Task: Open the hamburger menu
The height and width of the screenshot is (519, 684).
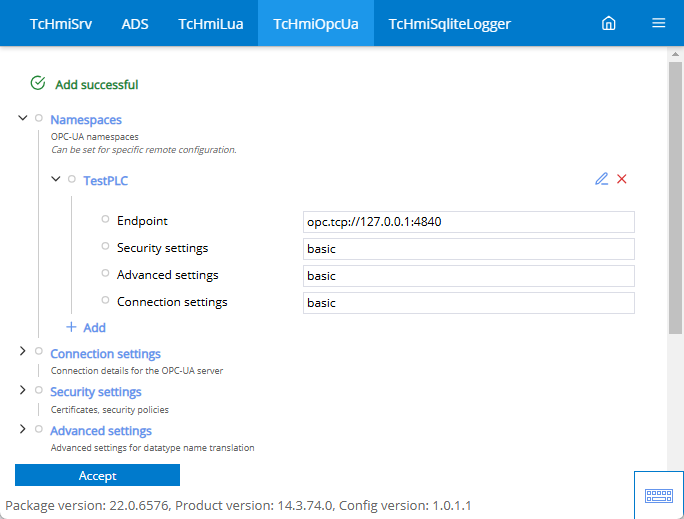Action: click(x=658, y=23)
